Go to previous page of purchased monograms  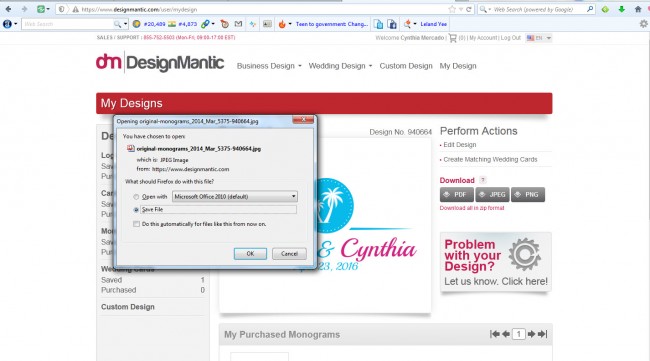(x=506, y=334)
